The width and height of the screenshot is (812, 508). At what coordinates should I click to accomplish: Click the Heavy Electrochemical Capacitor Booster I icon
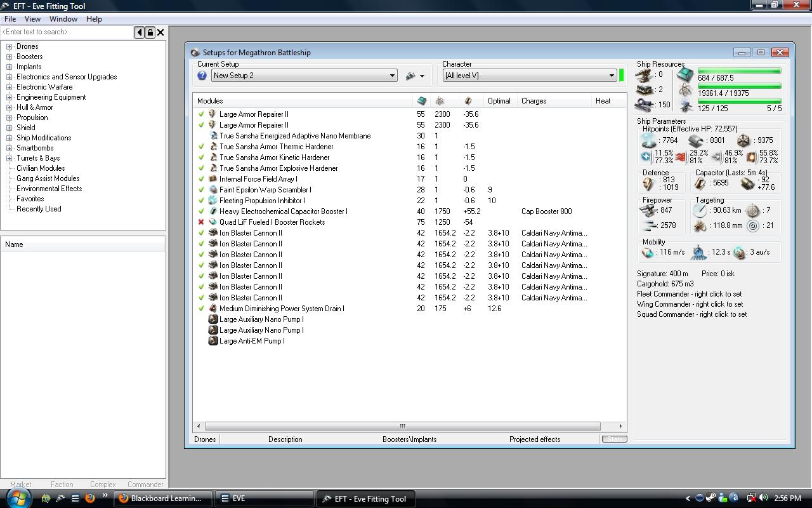213,211
